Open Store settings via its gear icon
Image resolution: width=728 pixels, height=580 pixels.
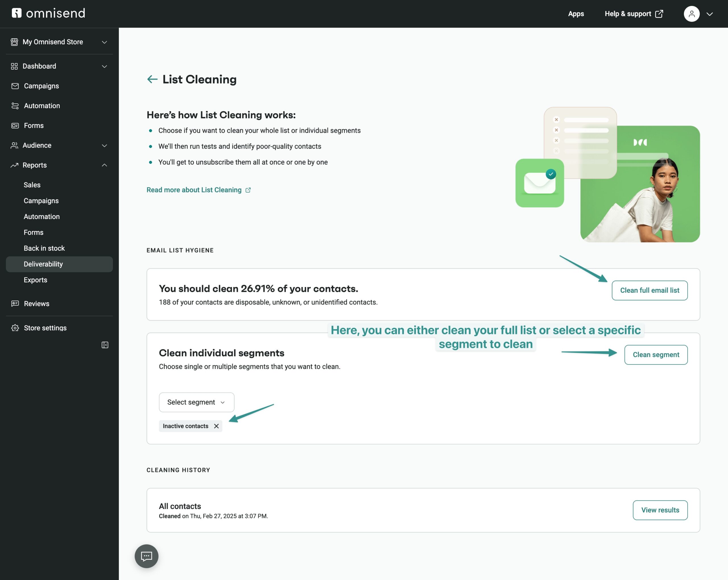tap(15, 328)
